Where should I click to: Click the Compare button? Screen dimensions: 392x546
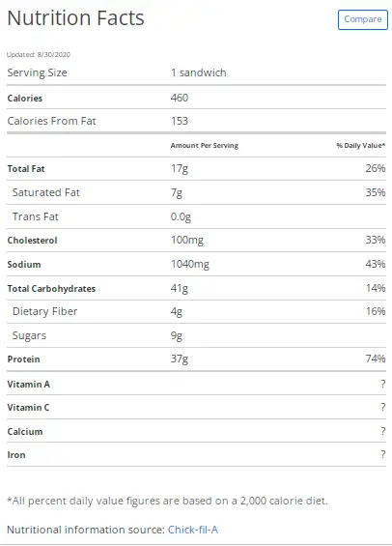362,19
